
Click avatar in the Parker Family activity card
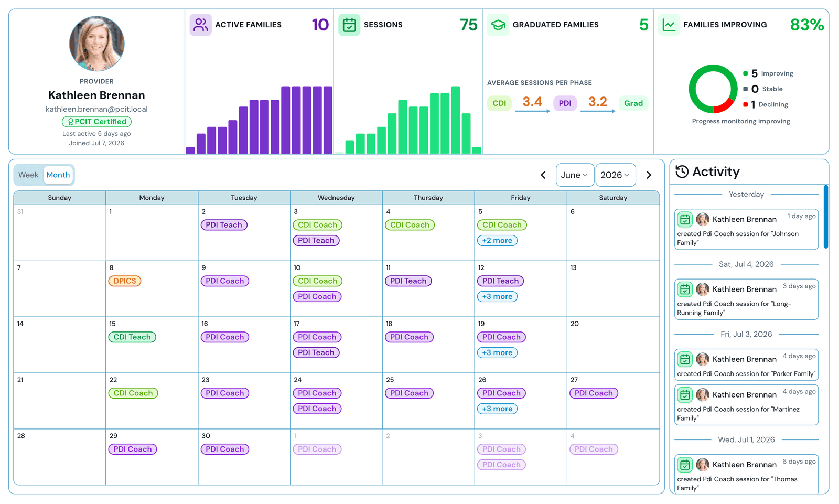click(703, 359)
